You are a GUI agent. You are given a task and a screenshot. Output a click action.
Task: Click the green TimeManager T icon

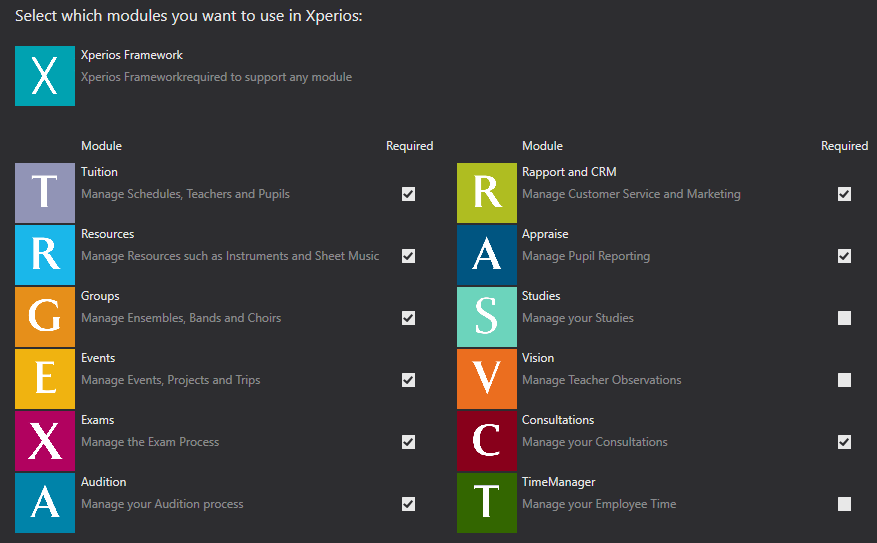point(487,503)
